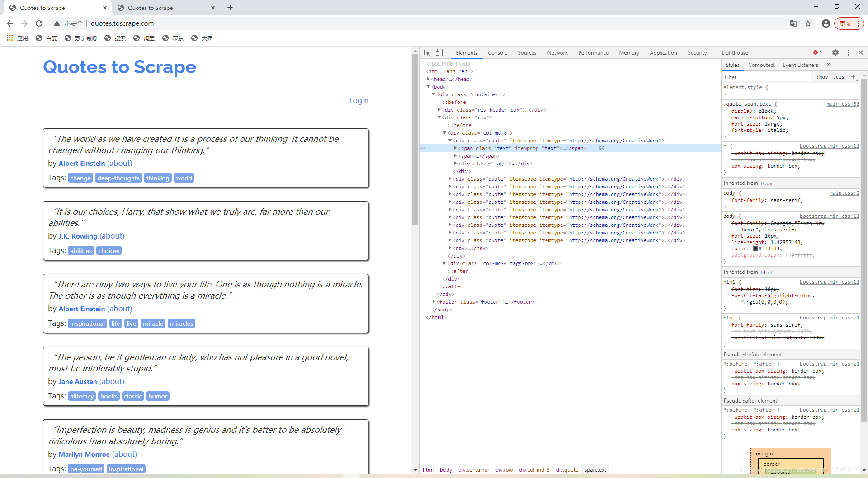Viewport: 868px width, 478px height.
Task: Click the rgba(0,0,0,0) color swatch
Action: pyautogui.click(x=743, y=302)
